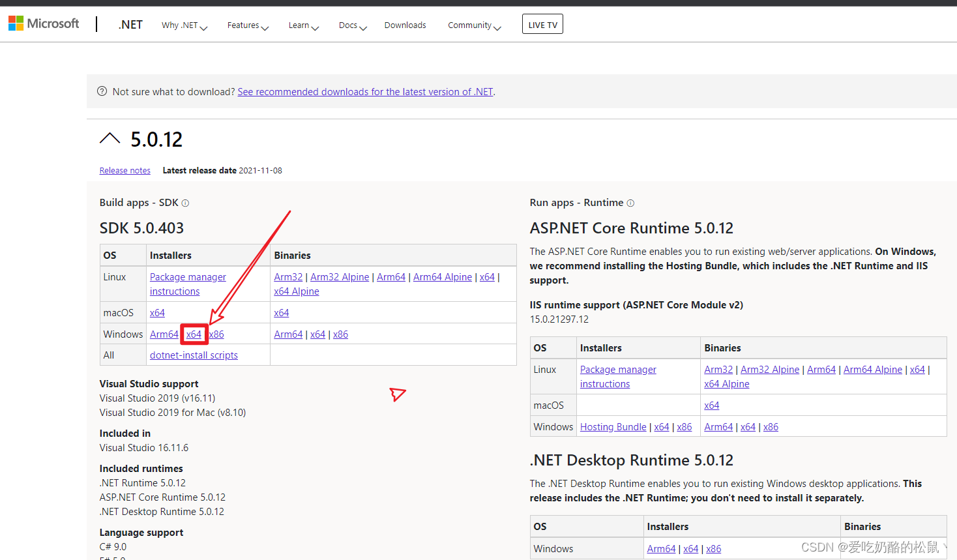
Task: Download ASP.NET Runtime macOS x64 binary
Action: click(712, 405)
